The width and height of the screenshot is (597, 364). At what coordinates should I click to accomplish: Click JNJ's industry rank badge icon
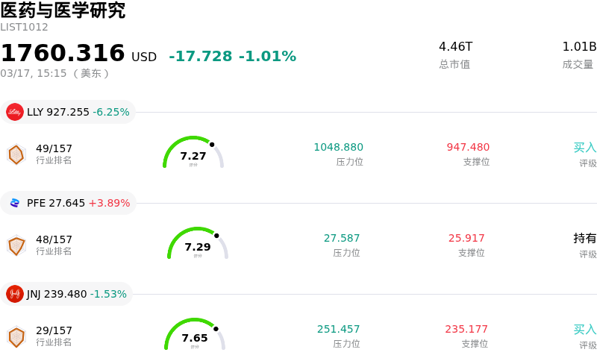[x=16, y=336]
